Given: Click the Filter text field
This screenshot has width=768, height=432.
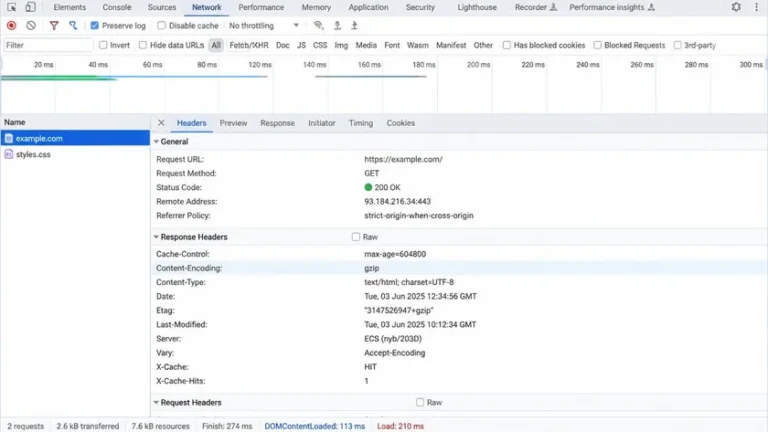Looking at the screenshot, I should [48, 45].
